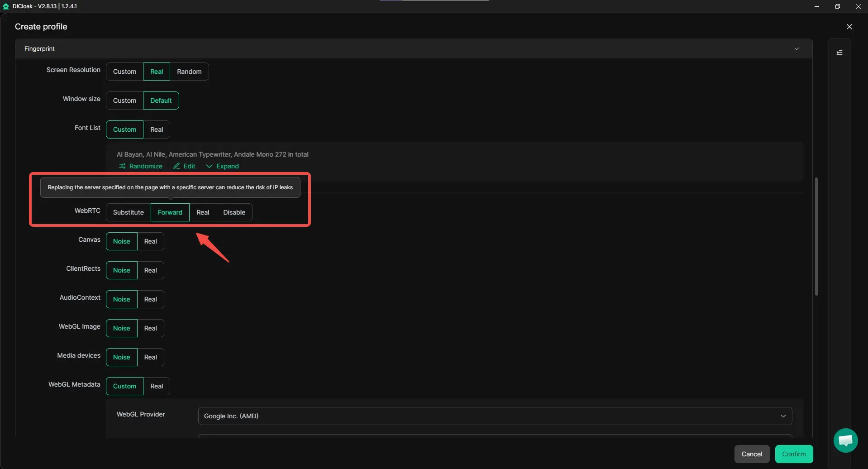Restore the window using title bar button

(837, 6)
